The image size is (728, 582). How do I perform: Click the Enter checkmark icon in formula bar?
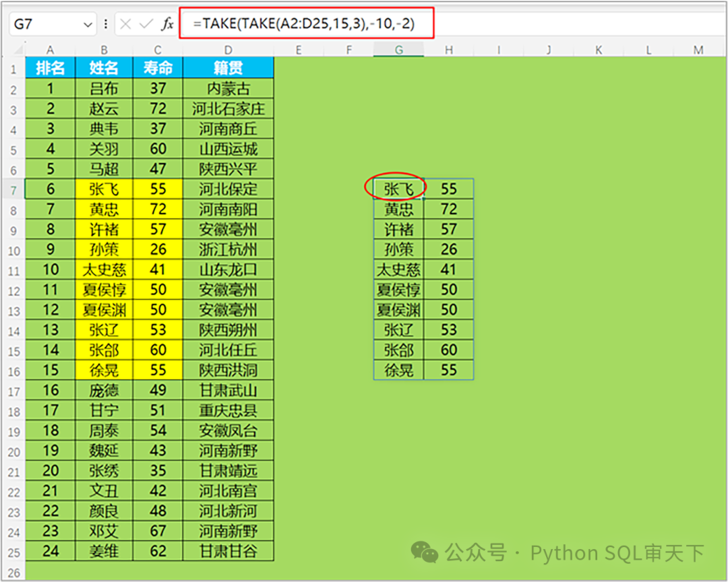tap(146, 24)
